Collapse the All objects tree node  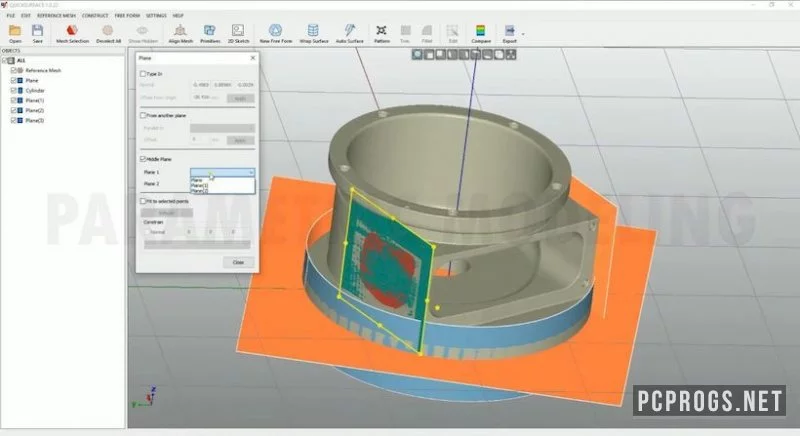click(4, 61)
